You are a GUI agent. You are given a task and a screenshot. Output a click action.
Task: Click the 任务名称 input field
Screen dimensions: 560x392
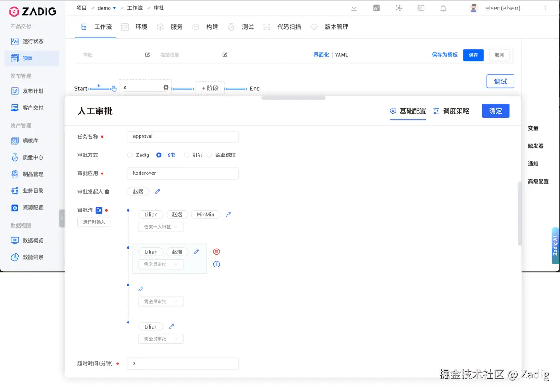pos(183,136)
